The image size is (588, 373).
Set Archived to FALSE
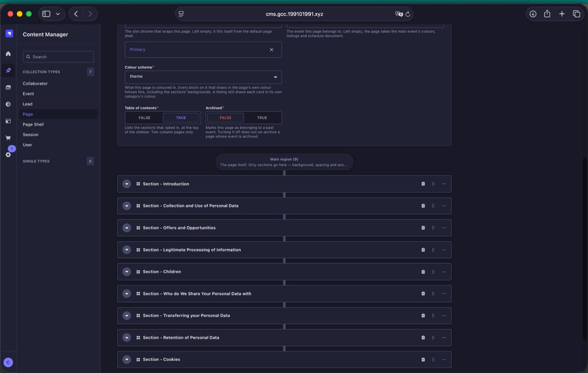tap(225, 118)
